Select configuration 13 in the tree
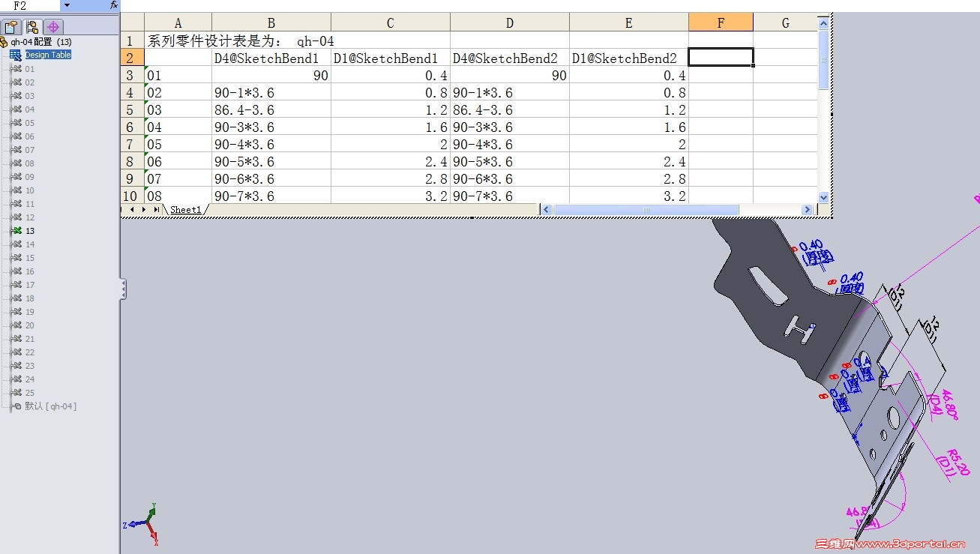The width and height of the screenshot is (980, 554). (x=30, y=231)
